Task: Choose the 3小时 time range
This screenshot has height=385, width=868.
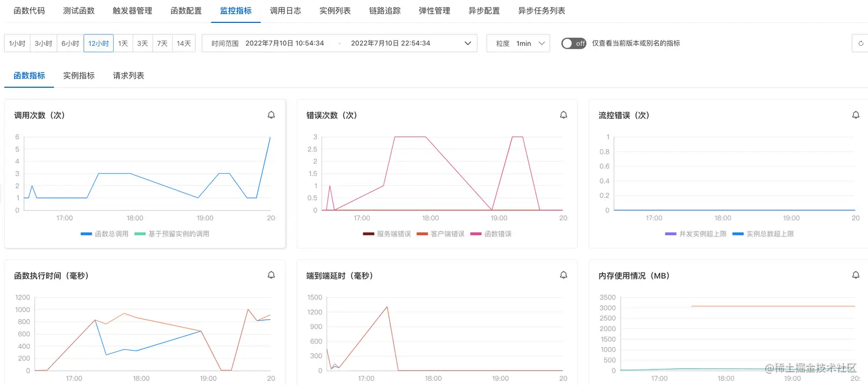Action: (x=43, y=44)
